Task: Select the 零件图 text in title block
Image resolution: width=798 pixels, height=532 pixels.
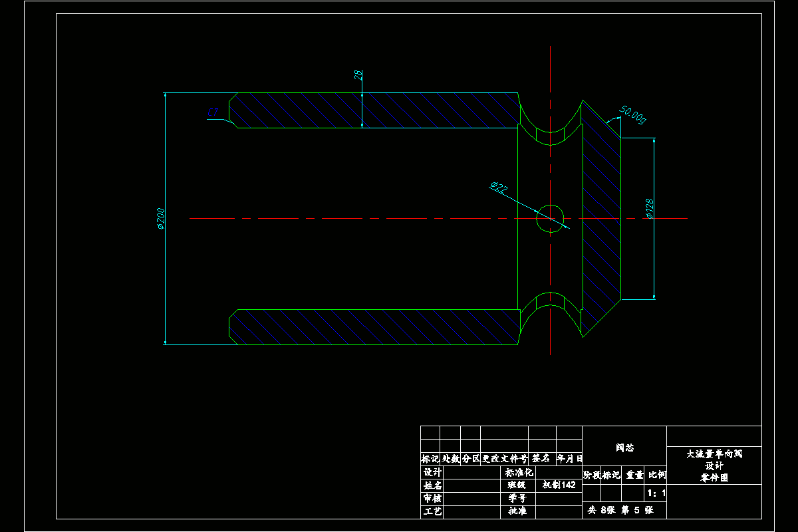Action: point(714,477)
